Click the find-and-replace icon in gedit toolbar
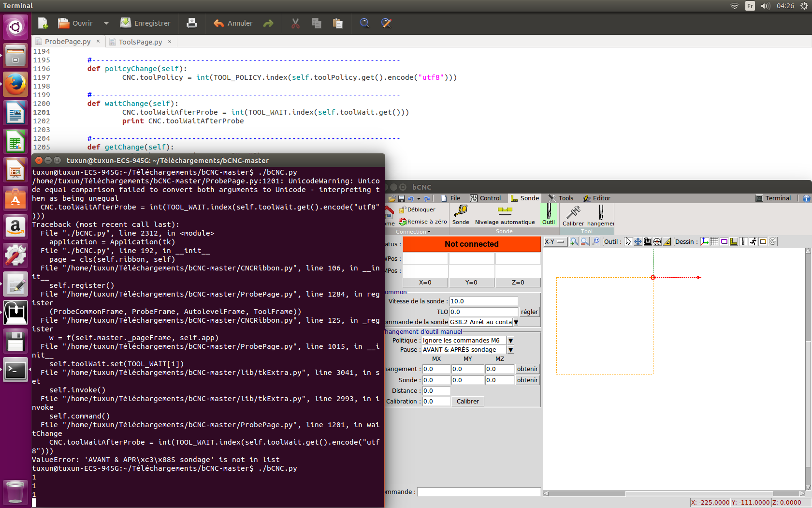The height and width of the screenshot is (508, 812). click(x=386, y=23)
